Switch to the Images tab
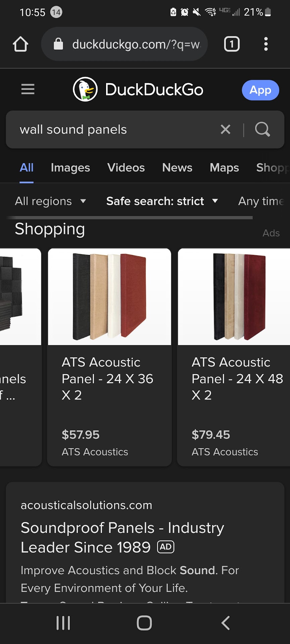290x644 pixels. pos(70,168)
